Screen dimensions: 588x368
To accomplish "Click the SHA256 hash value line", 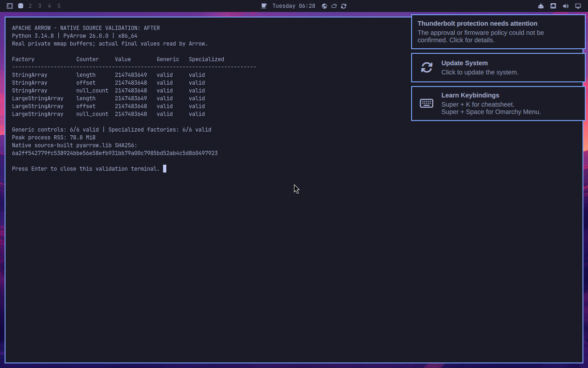I will click(x=115, y=153).
